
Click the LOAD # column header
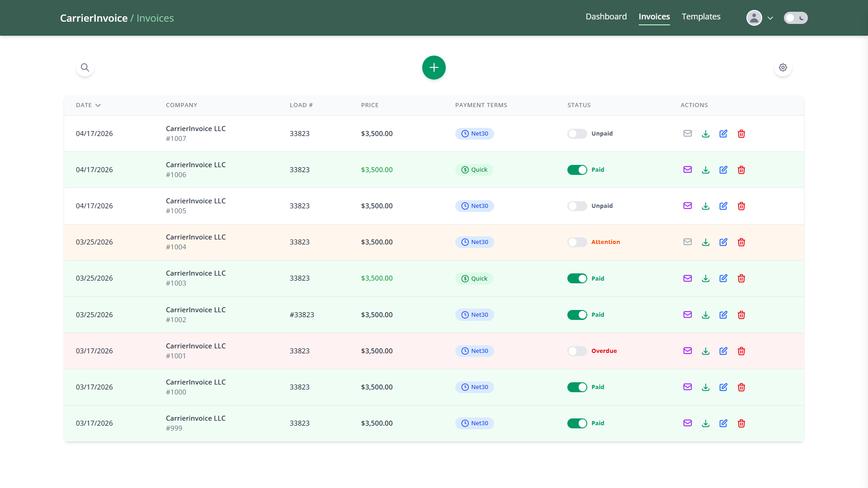pyautogui.click(x=301, y=105)
